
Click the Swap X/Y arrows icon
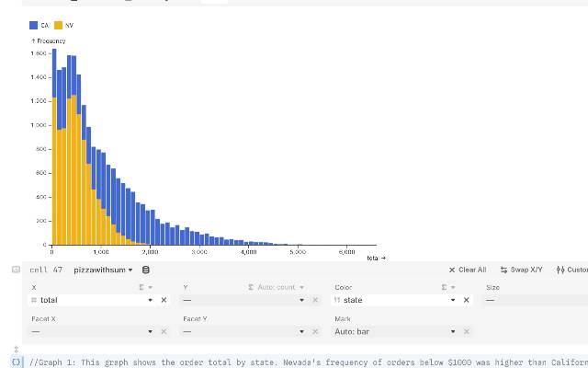[x=504, y=270]
